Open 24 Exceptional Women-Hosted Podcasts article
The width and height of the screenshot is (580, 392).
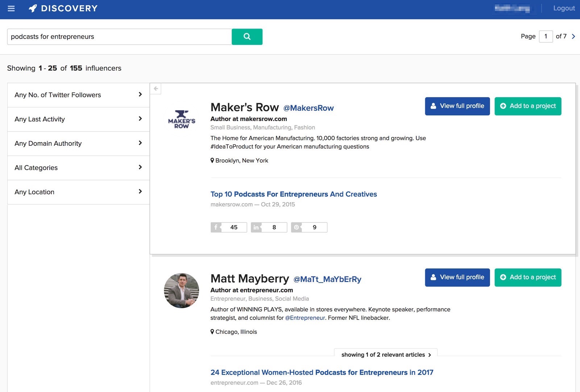click(x=322, y=372)
